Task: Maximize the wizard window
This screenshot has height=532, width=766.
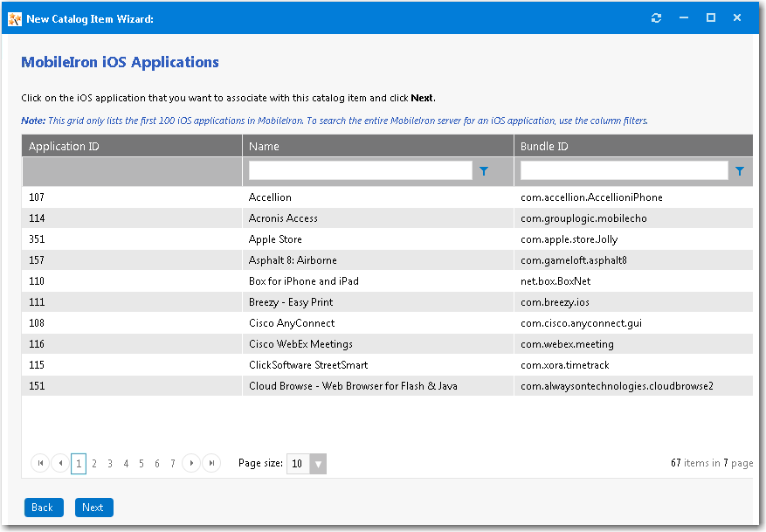Action: pos(711,18)
